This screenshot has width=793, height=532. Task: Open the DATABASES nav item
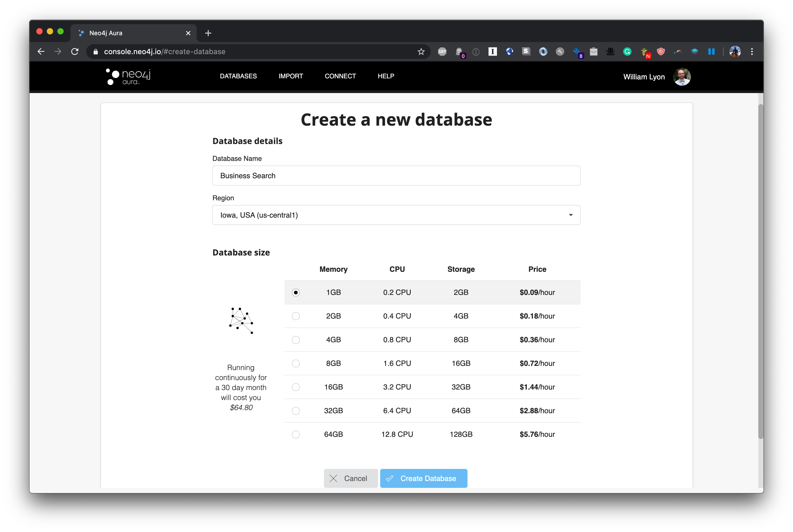[x=238, y=76]
